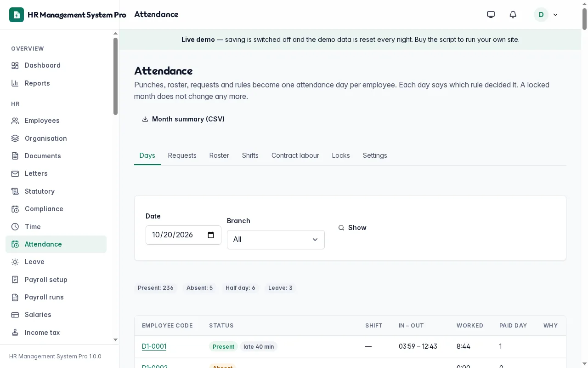This screenshot has height=368, width=588.
Task: Click the Present status badge for D1-0001
Action: [x=224, y=347]
